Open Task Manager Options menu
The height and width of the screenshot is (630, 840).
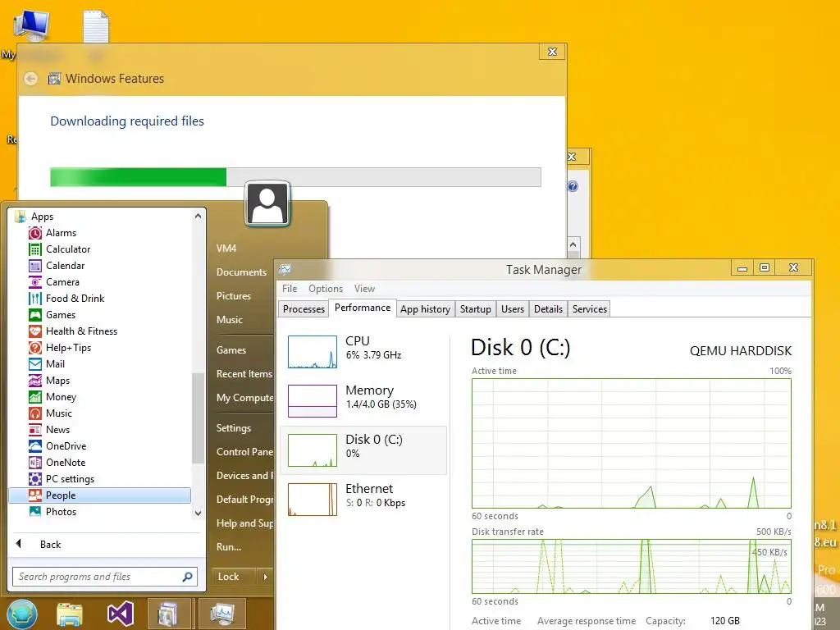coord(325,289)
